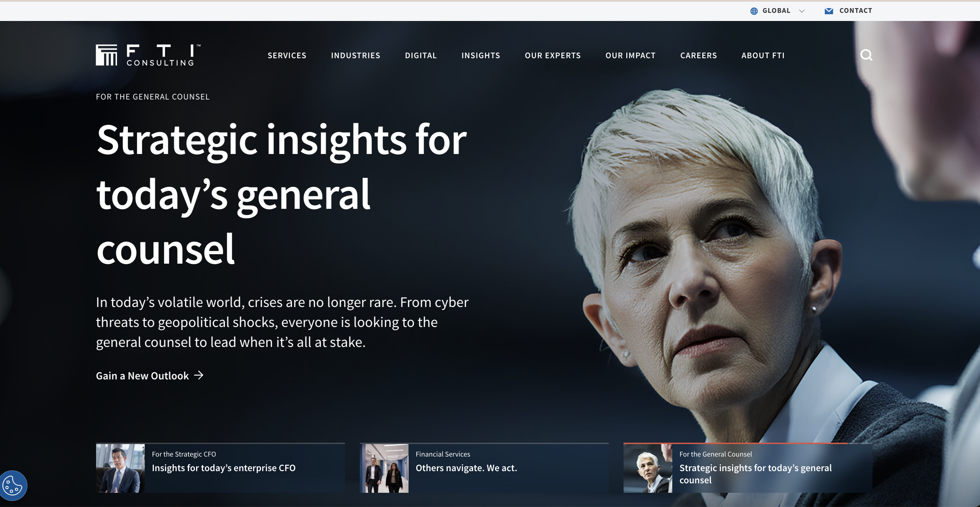Click the arrow next to Gain a New Outlook
The height and width of the screenshot is (507, 980).
[x=199, y=375]
